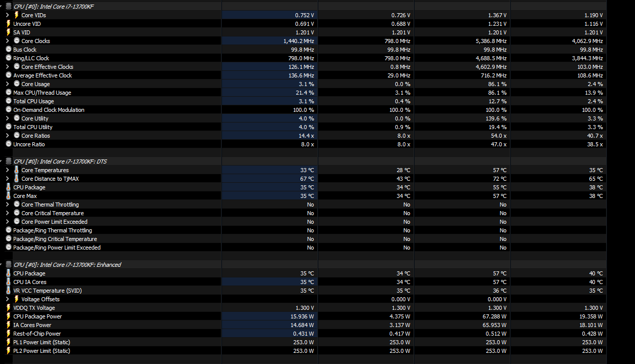Click the Total CPU Utility icon
The height and width of the screenshot is (364, 635).
point(8,127)
